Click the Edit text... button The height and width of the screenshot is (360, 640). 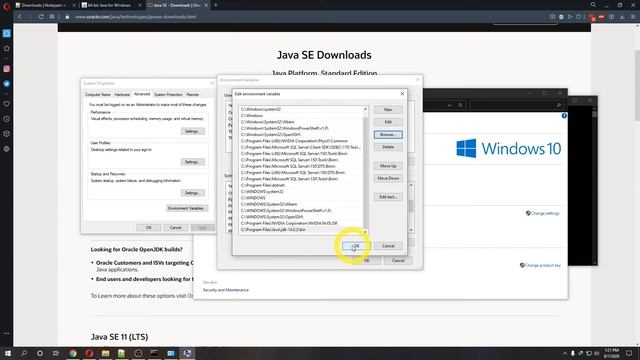(388, 197)
